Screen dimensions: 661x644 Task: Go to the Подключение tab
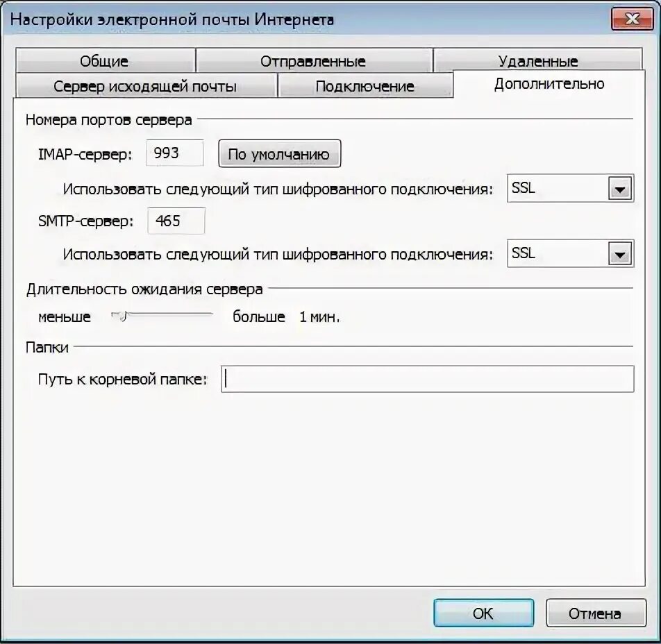coord(365,85)
